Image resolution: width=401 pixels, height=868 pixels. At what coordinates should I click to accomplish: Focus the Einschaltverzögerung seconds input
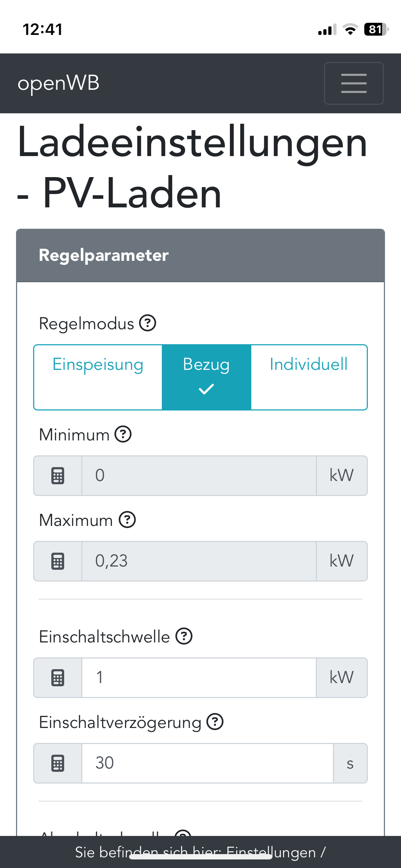coord(207,763)
